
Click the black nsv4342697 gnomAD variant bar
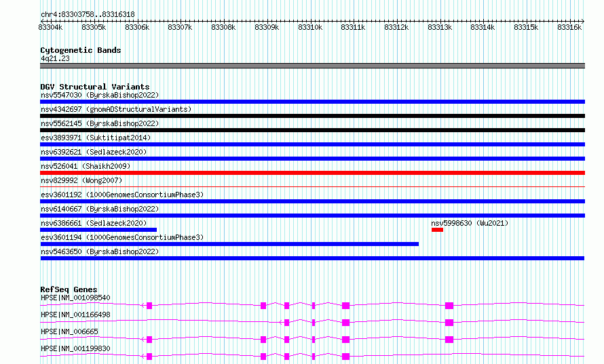click(x=312, y=116)
